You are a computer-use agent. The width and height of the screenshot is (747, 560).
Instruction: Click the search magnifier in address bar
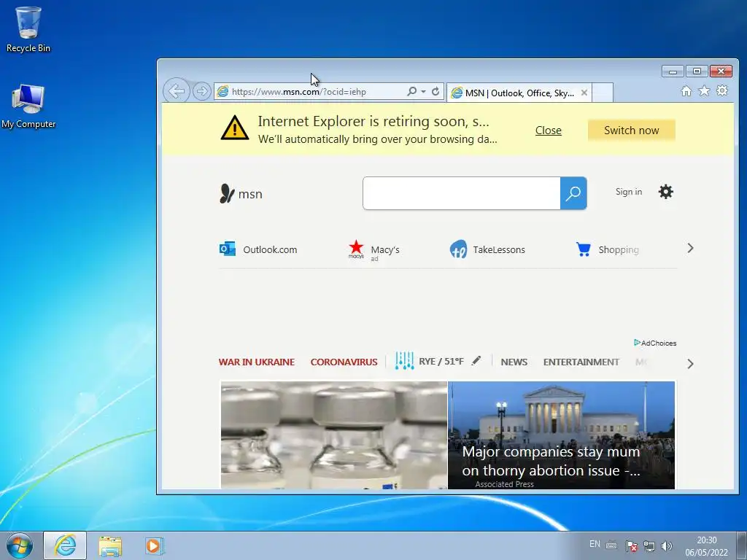pyautogui.click(x=411, y=91)
